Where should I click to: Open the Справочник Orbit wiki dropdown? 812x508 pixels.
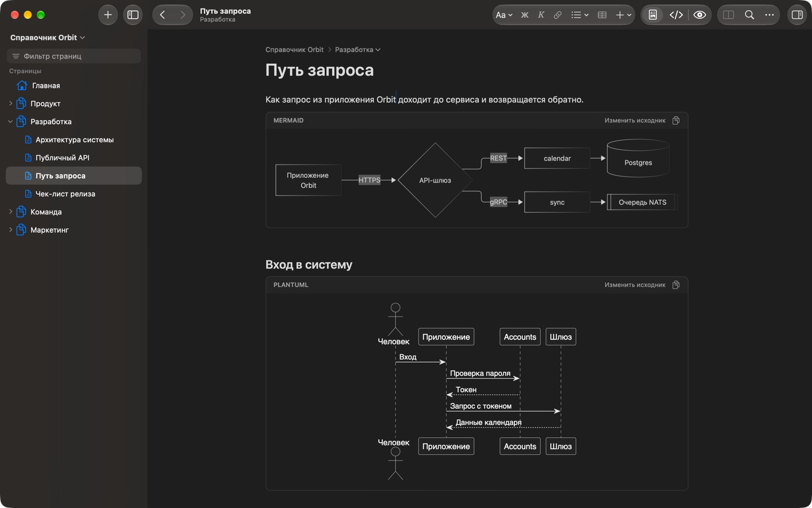pyautogui.click(x=47, y=37)
